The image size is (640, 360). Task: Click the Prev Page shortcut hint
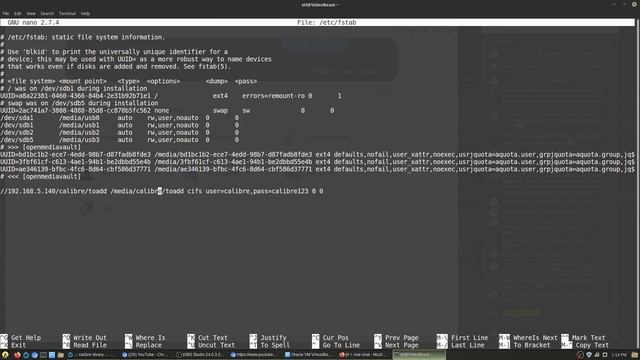tap(396, 338)
